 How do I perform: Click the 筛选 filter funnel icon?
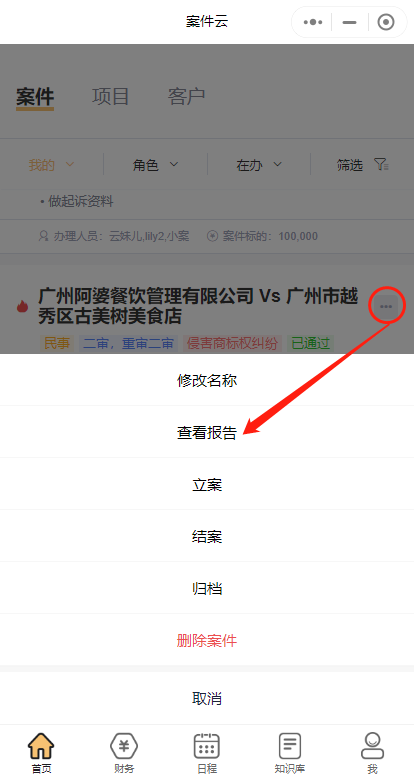click(382, 165)
